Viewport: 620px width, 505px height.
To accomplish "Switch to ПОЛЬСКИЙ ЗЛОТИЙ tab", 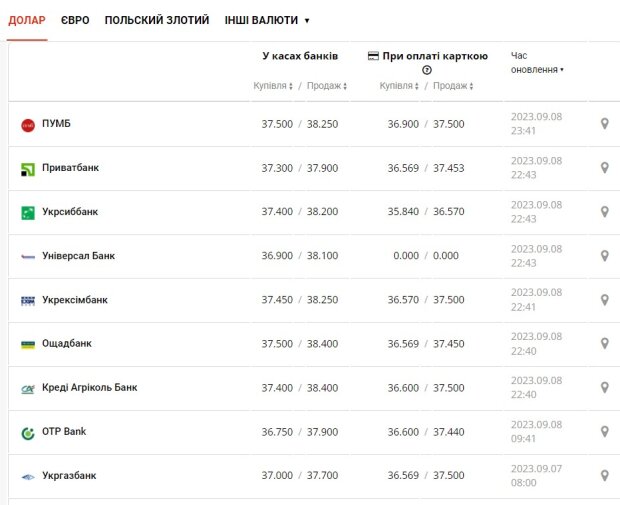I will click(157, 20).
